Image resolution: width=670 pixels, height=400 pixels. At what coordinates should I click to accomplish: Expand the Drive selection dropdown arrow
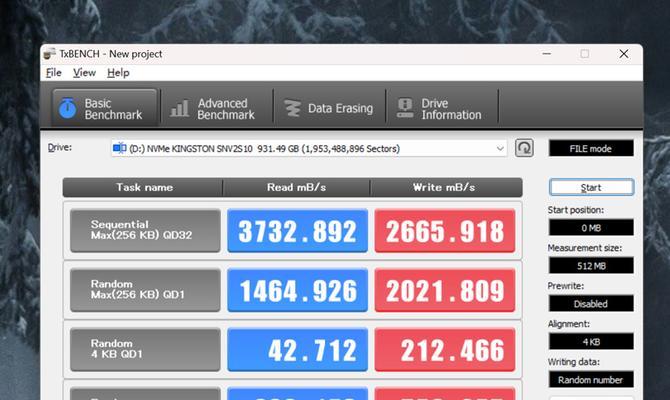click(x=500, y=149)
